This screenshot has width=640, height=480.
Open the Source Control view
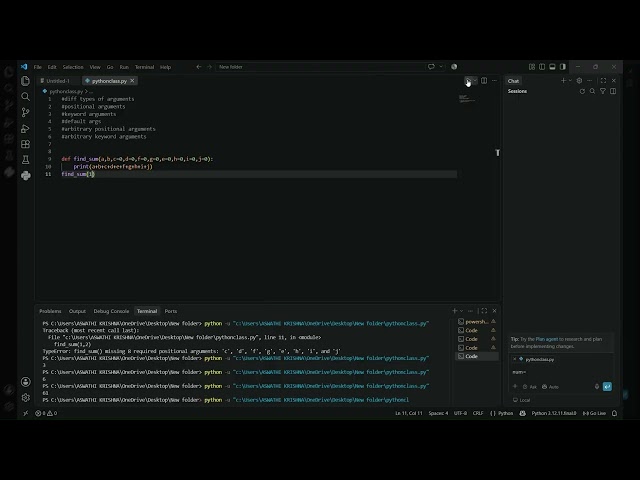25,112
